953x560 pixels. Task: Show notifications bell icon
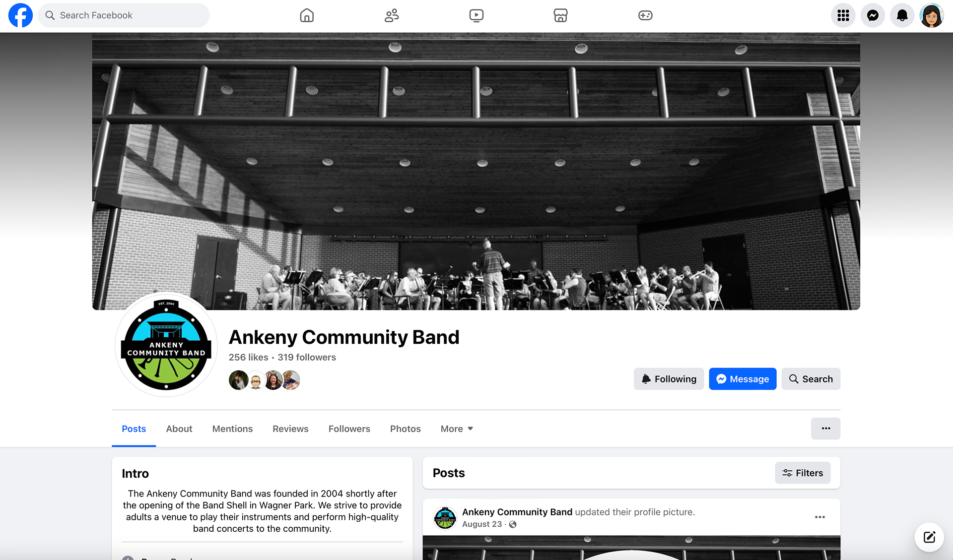pyautogui.click(x=902, y=15)
